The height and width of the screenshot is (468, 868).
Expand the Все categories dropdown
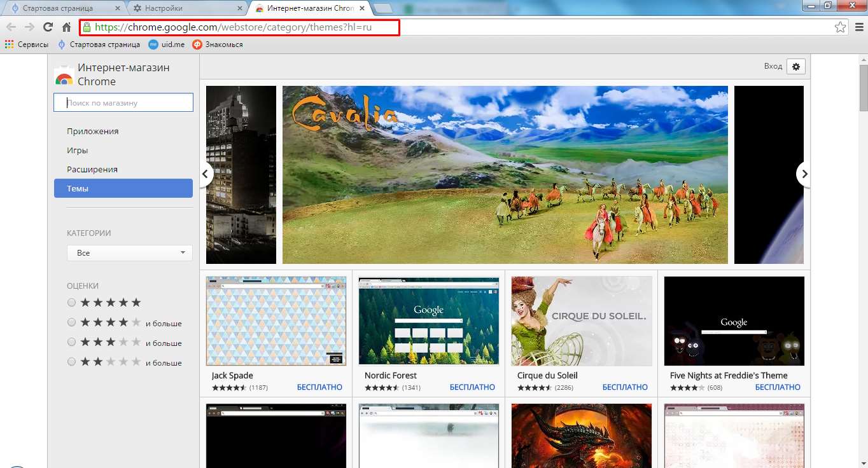130,253
